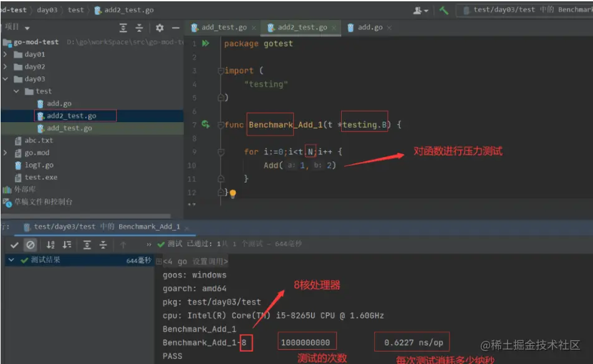Click the PASS output line
Image resolution: width=593 pixels, height=364 pixels.
[173, 356]
